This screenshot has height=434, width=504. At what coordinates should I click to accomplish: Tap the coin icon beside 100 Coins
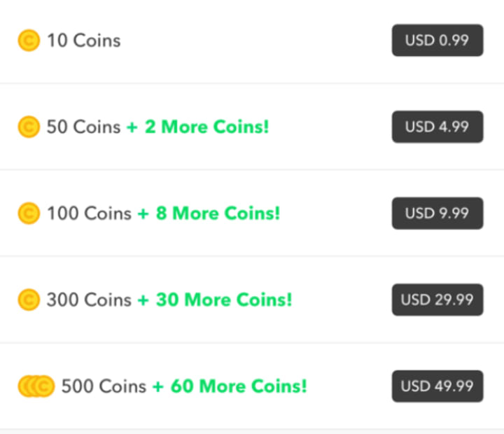coord(29,213)
